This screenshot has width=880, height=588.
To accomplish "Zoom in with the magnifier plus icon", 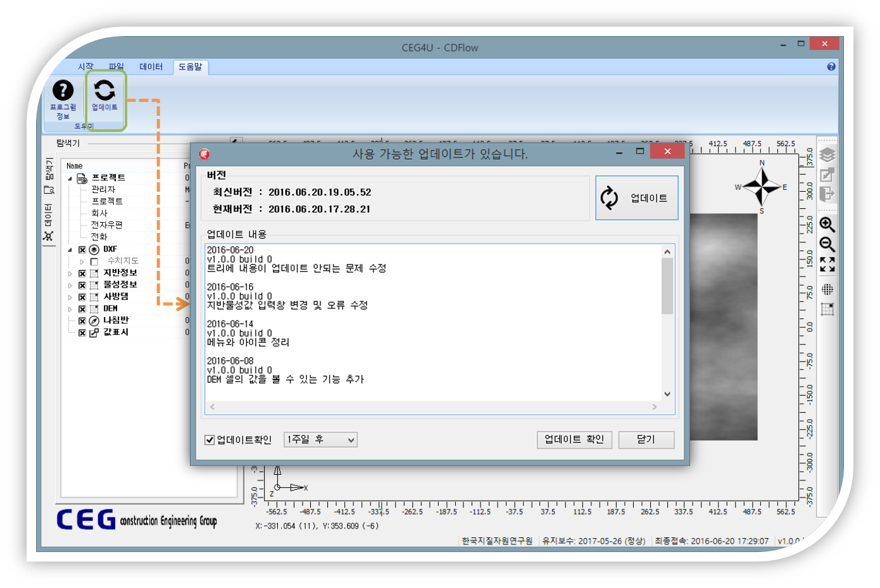I will coord(827,225).
